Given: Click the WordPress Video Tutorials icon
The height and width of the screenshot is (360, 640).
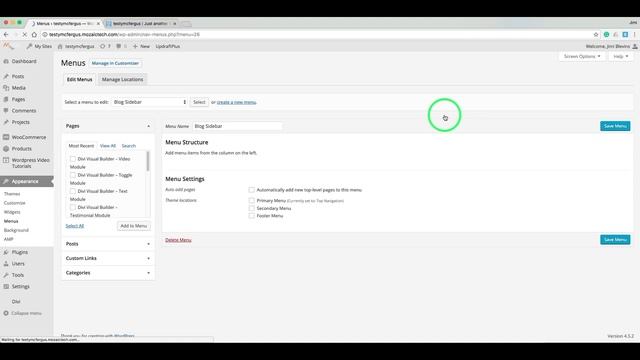Looking at the screenshot, I should [x=6, y=160].
